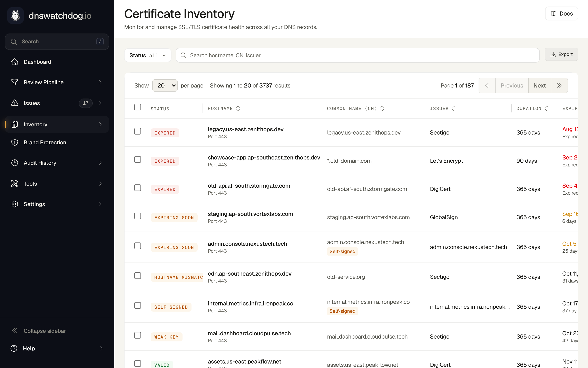
Task: Open the Status all filter dropdown
Action: (148, 55)
